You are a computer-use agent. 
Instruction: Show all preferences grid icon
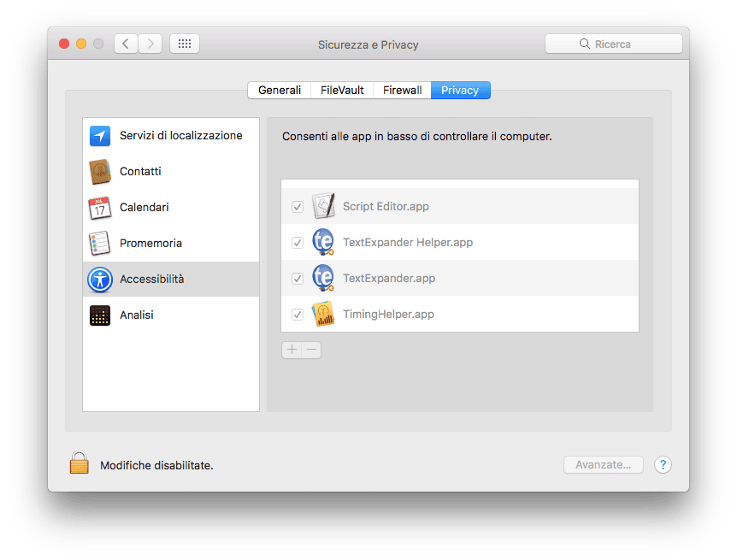[185, 44]
